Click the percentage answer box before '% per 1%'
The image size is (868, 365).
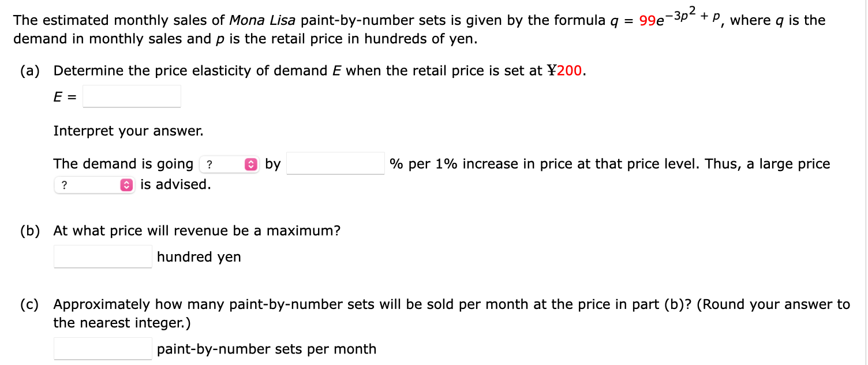pyautogui.click(x=335, y=163)
